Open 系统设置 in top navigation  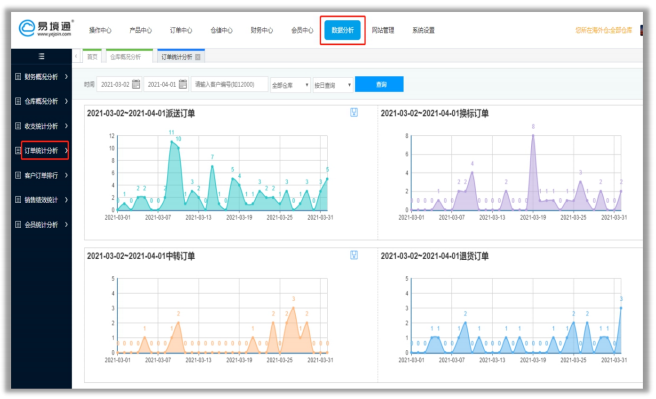[x=423, y=30]
